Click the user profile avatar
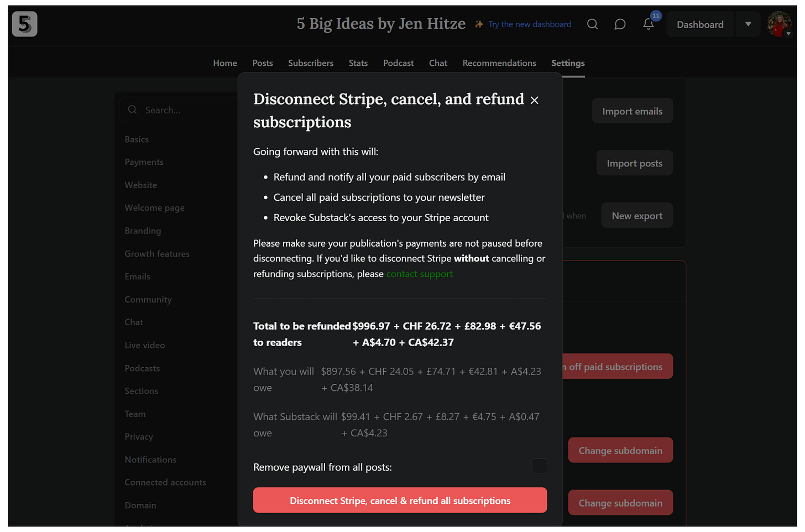This screenshot has height=532, width=805. (779, 24)
